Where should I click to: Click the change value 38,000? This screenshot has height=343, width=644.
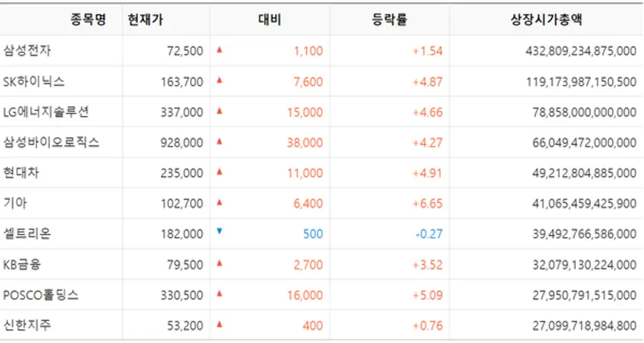pyautogui.click(x=305, y=143)
